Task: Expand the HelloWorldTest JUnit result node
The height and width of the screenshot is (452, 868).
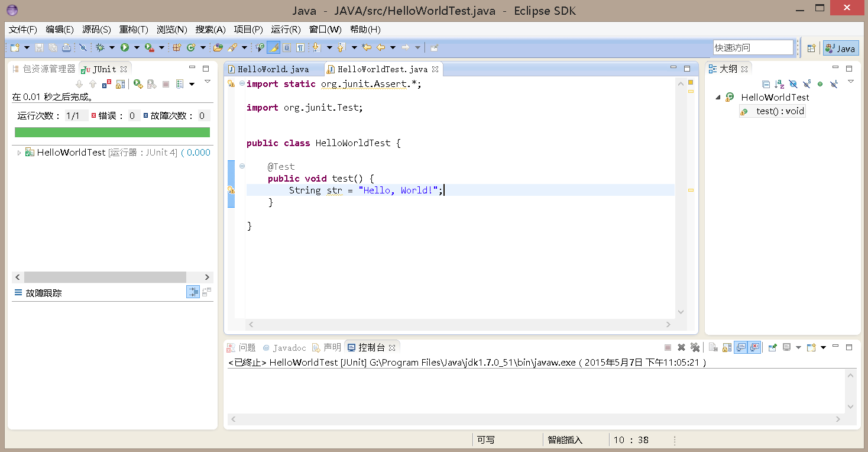Action: pos(19,153)
